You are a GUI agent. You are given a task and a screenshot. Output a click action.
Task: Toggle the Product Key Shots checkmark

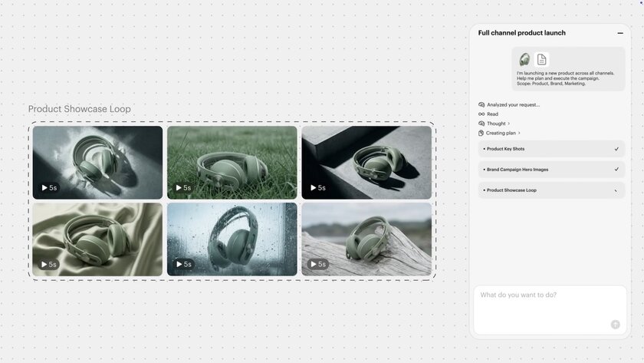[616, 149]
